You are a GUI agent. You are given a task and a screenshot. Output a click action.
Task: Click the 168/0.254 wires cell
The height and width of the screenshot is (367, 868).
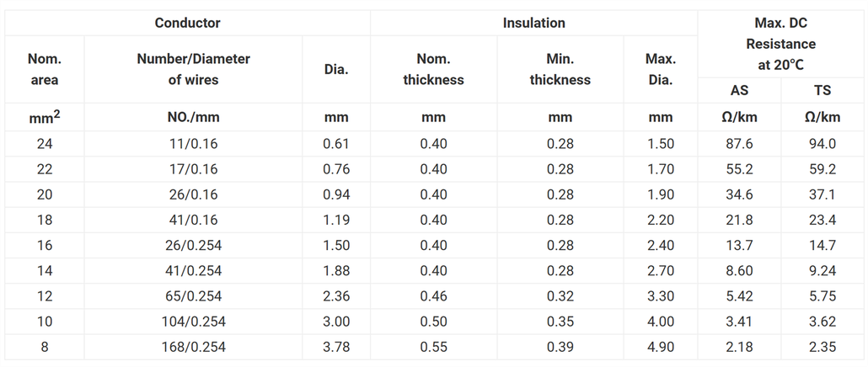(x=193, y=347)
